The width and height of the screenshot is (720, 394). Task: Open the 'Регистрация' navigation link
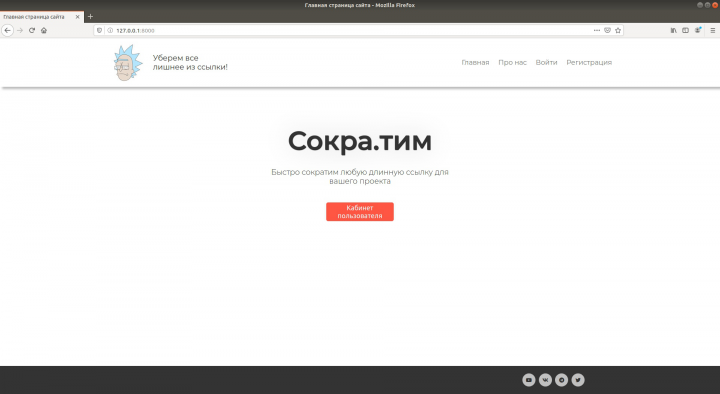click(589, 62)
